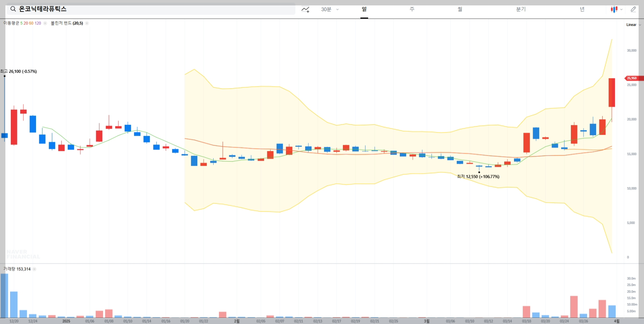Click the 거래량 153,314 volume label
The image size is (644, 324).
pyautogui.click(x=17, y=269)
